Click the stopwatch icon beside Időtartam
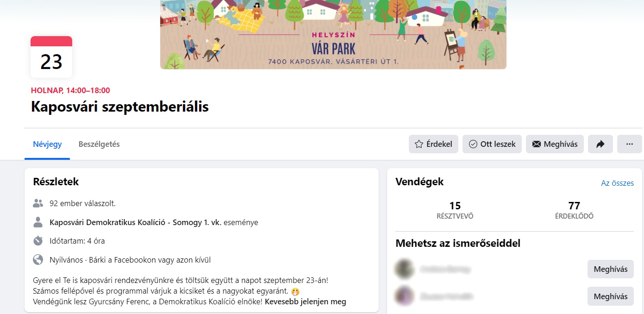 tap(38, 241)
